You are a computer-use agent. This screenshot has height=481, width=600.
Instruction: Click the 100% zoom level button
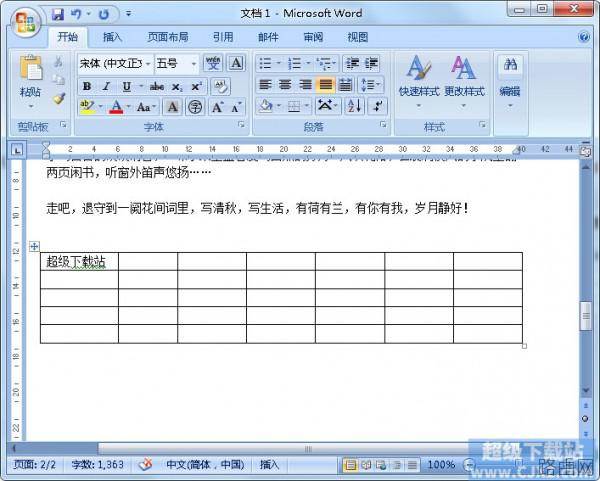440,465
